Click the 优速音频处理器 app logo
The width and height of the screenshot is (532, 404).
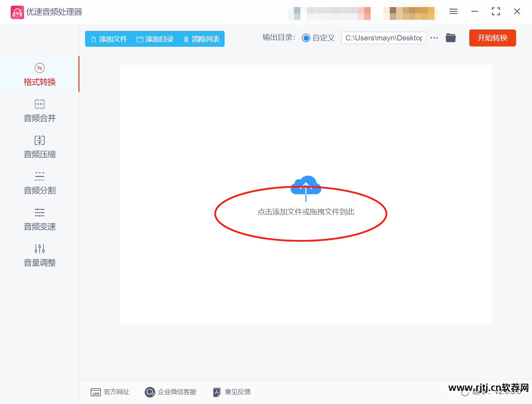(17, 12)
